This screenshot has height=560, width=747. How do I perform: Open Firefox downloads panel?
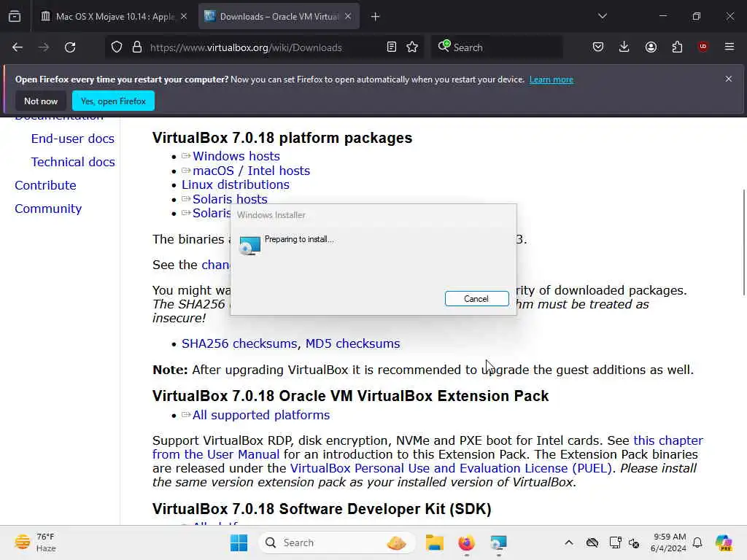(x=624, y=47)
